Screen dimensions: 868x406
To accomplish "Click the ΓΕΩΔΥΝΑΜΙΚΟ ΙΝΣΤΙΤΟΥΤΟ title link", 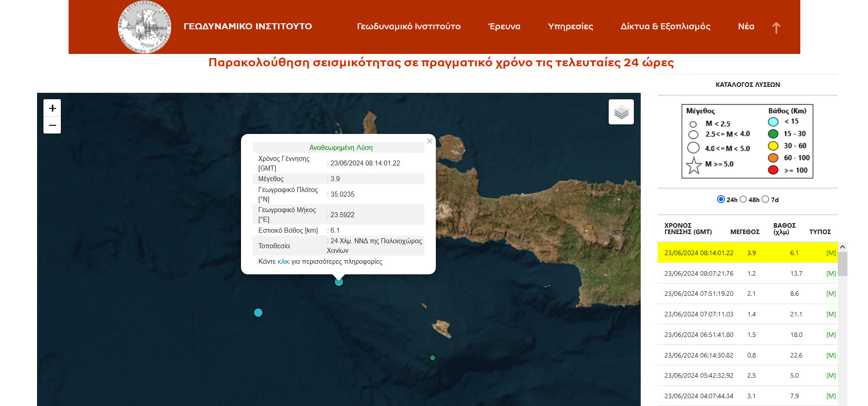I will (x=247, y=27).
